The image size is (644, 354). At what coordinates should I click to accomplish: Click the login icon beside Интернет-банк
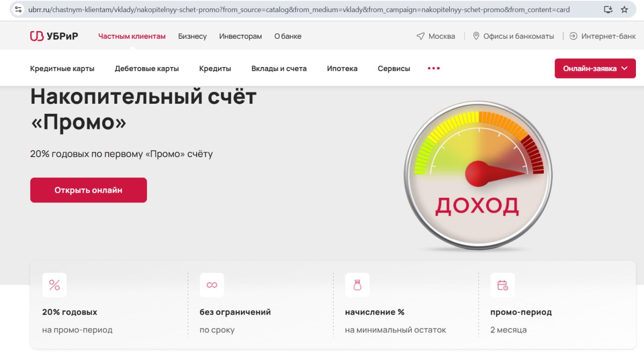pos(573,36)
